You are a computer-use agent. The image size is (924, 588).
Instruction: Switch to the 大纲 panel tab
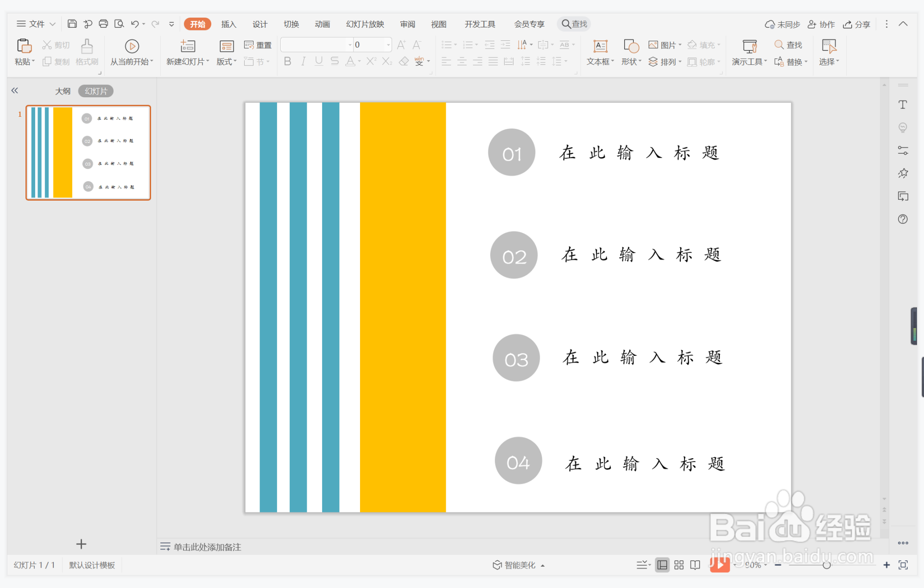(x=63, y=91)
